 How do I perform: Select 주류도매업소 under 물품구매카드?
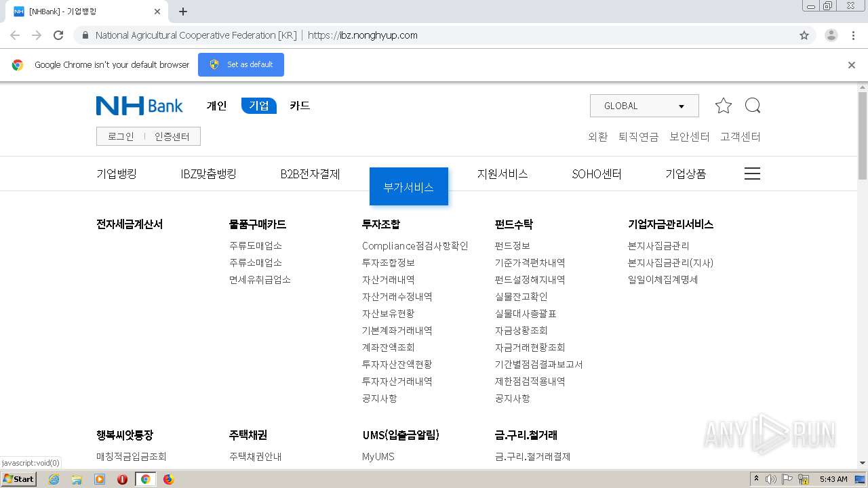pos(256,245)
